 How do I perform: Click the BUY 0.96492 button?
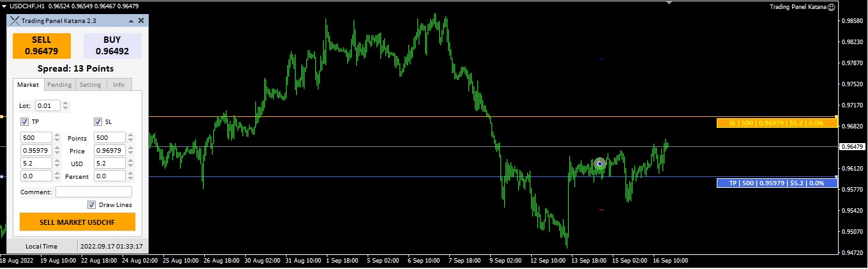112,46
